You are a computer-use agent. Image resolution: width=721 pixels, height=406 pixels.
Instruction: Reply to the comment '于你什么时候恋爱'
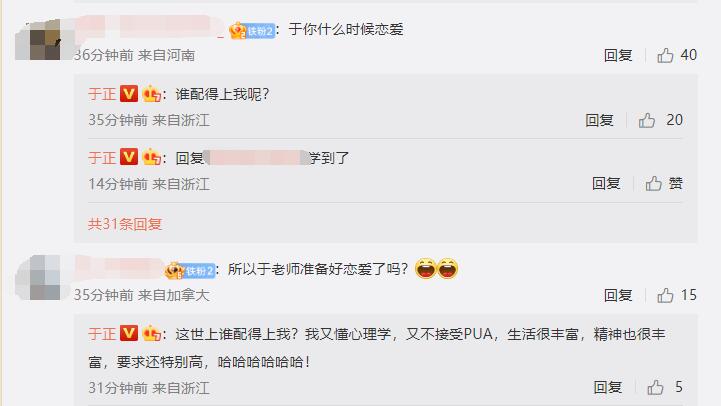click(618, 55)
